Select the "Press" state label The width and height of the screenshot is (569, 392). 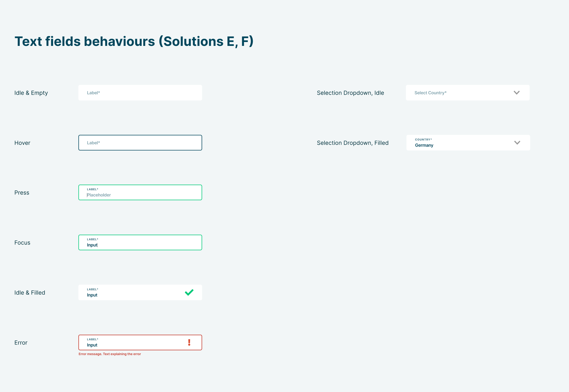[x=22, y=193]
